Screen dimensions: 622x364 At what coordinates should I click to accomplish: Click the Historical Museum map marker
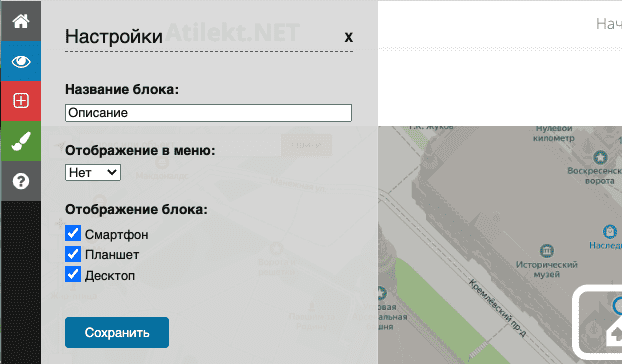(x=547, y=251)
